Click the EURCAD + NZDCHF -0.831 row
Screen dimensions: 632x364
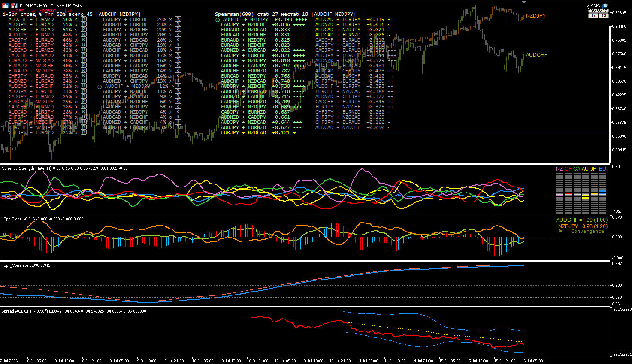tap(263, 35)
